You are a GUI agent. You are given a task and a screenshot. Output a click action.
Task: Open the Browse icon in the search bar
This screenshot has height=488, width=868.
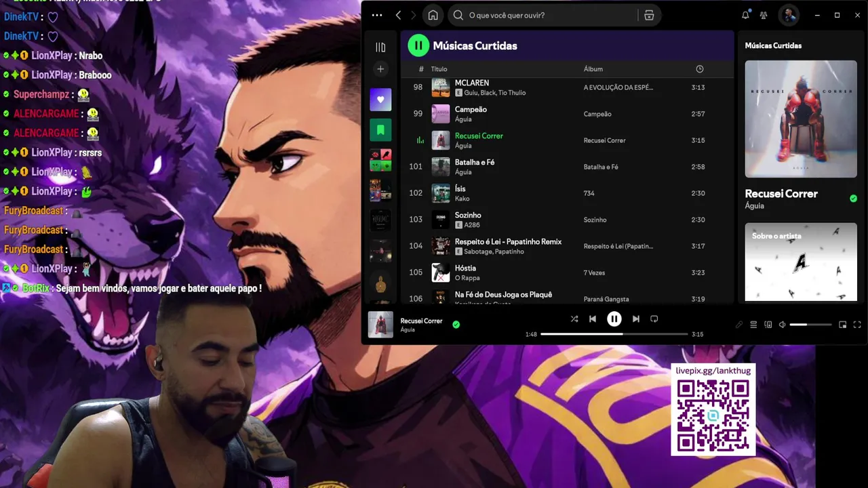pos(649,15)
